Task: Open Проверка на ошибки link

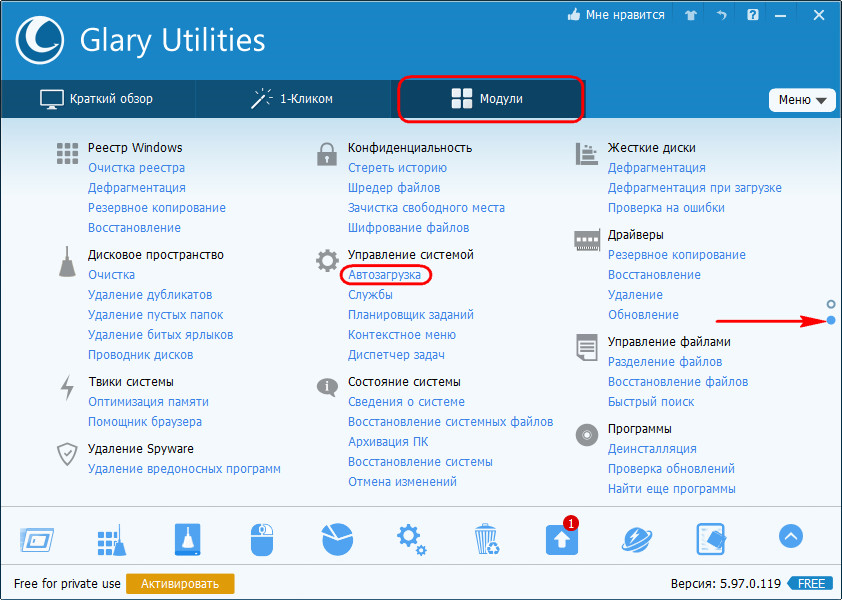Action: pos(666,208)
